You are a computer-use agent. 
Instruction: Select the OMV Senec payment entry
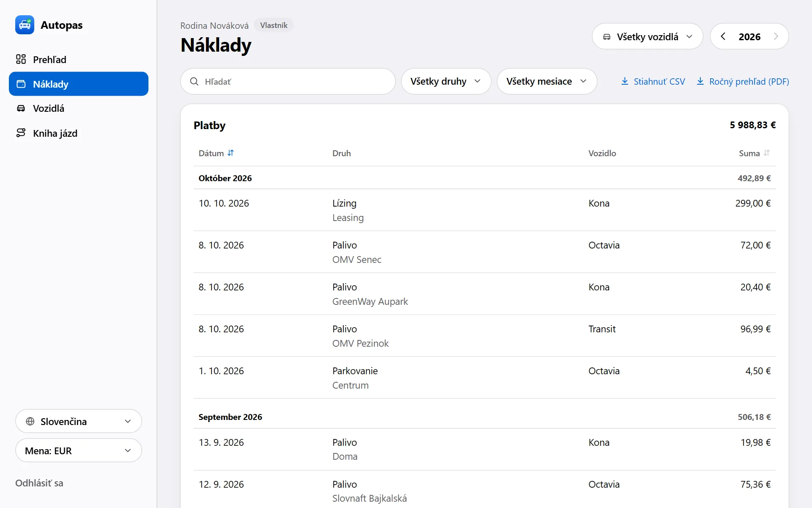pos(485,252)
